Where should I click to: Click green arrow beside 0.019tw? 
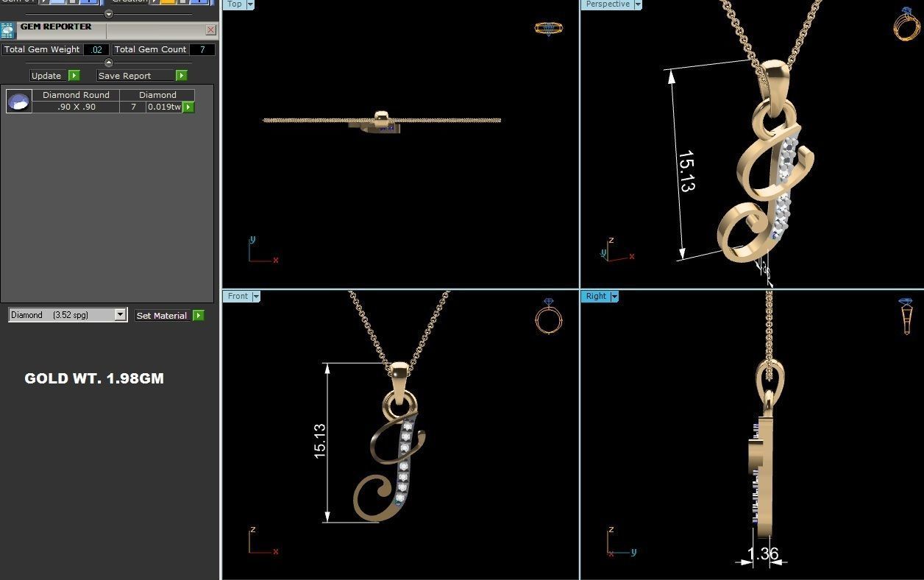[188, 107]
